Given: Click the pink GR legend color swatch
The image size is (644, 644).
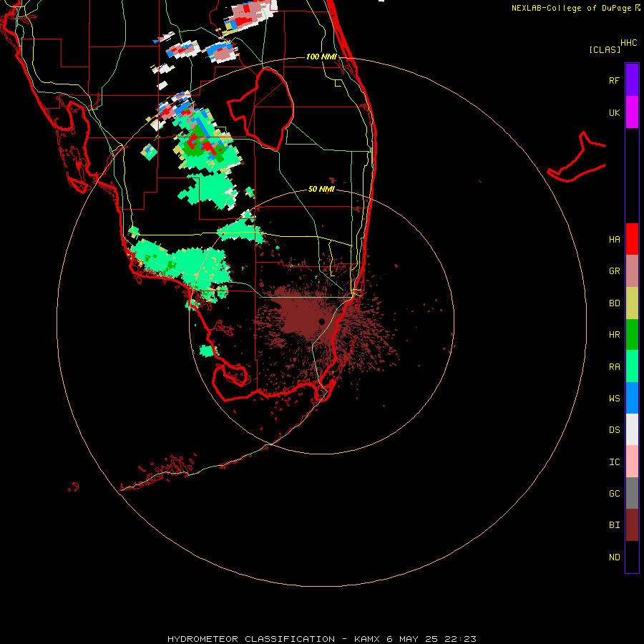Looking at the screenshot, I should (x=632, y=270).
